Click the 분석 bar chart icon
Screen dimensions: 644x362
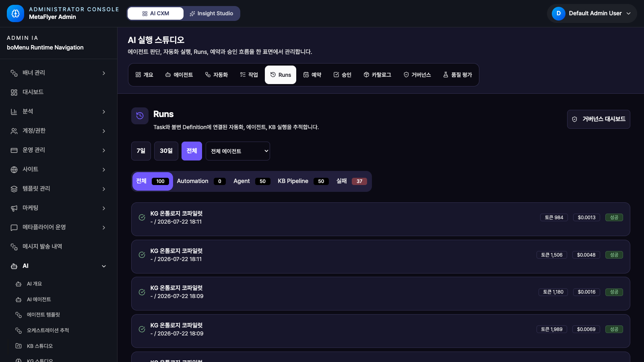coord(14,111)
